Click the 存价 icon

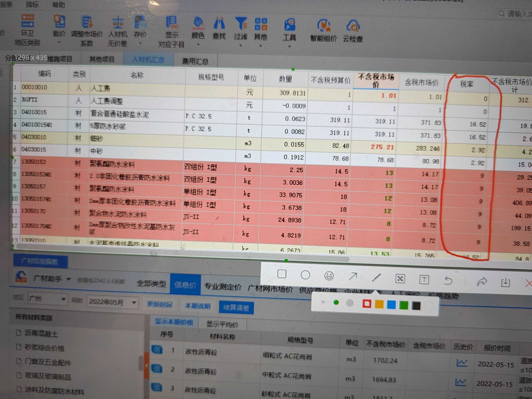[140, 22]
